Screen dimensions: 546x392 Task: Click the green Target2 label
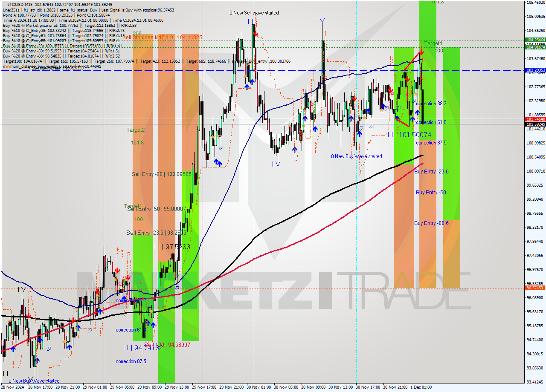click(136, 130)
